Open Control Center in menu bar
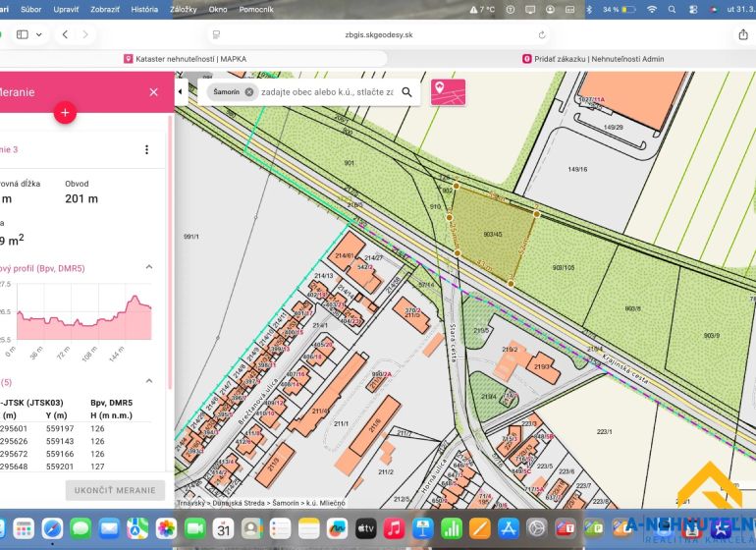 (693, 9)
